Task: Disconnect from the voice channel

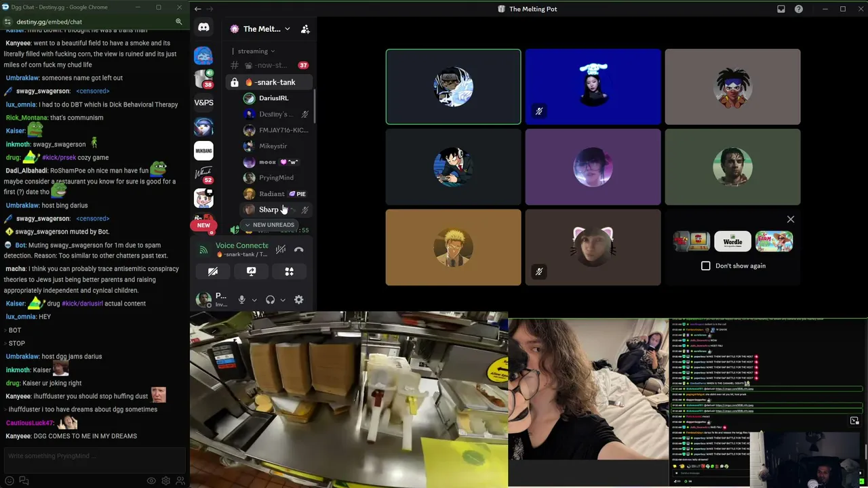Action: tap(298, 249)
